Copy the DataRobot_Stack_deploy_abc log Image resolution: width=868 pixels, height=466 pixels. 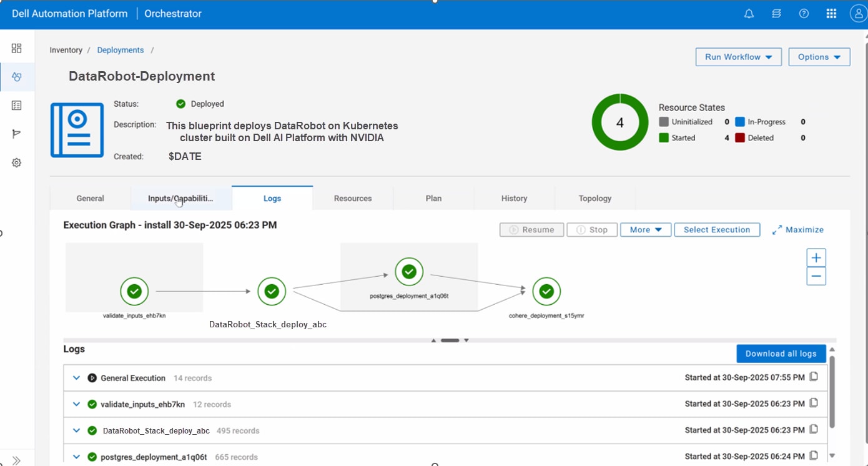pos(814,429)
